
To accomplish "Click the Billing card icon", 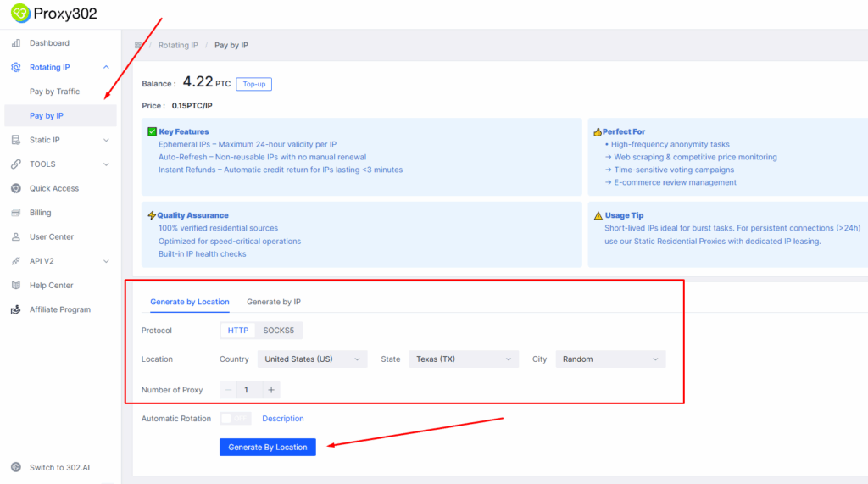I will click(16, 213).
